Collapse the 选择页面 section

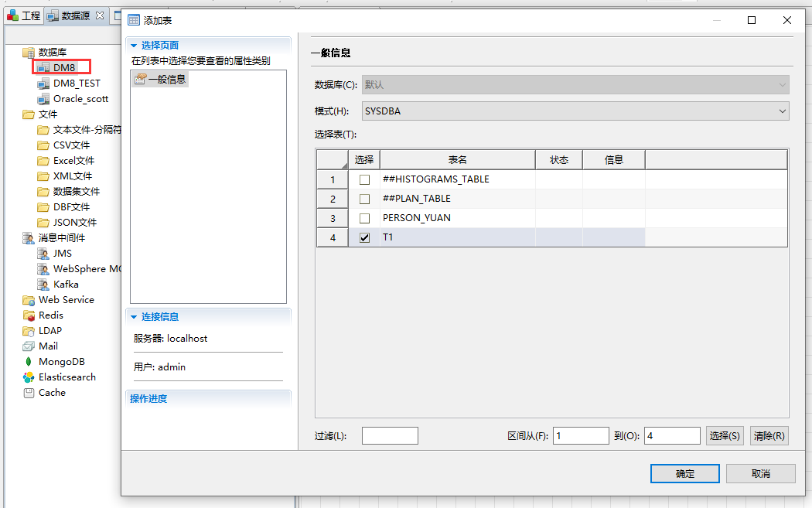134,46
